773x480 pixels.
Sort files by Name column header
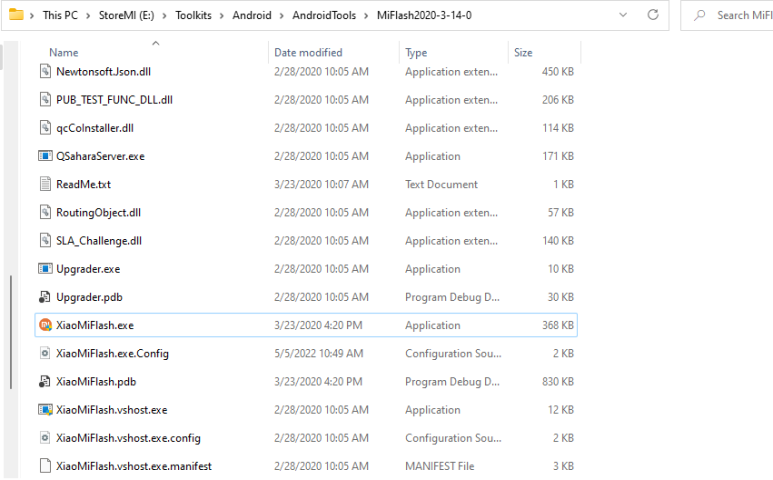click(64, 52)
